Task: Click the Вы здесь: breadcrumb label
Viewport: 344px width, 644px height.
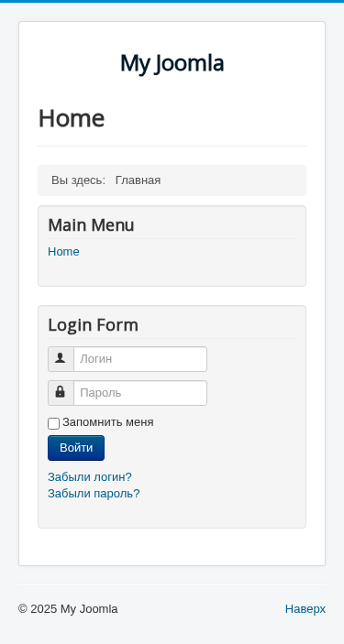Action: point(78,180)
